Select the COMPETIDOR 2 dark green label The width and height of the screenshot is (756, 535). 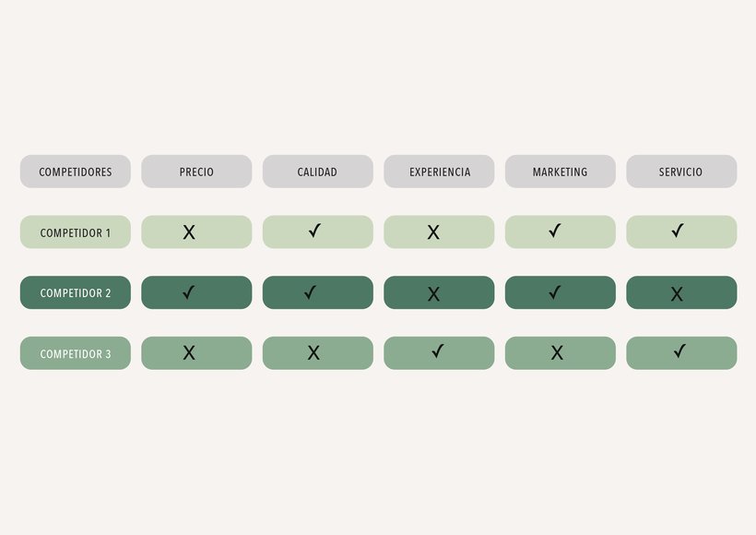click(76, 292)
